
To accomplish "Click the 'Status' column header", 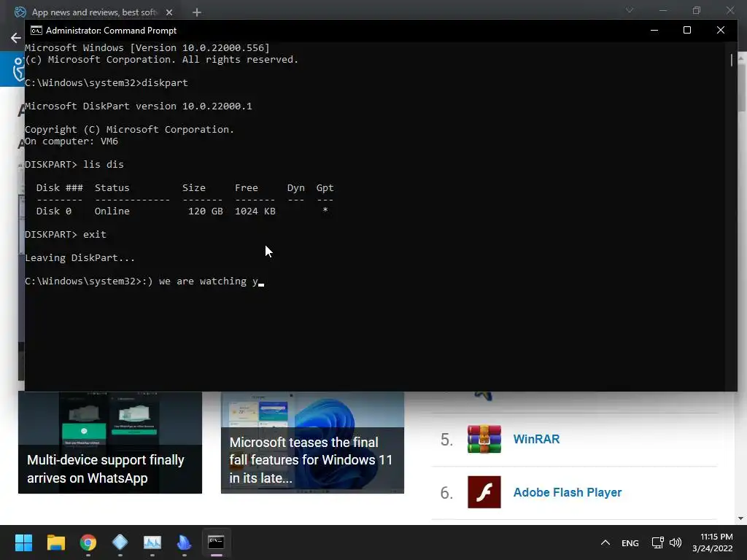I will pos(112,188).
